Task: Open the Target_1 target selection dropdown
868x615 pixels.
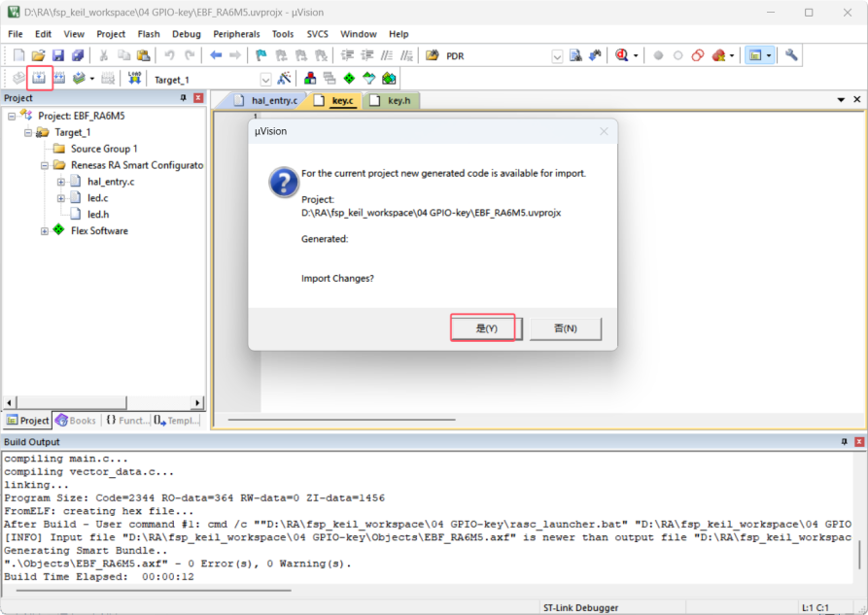Action: point(265,80)
